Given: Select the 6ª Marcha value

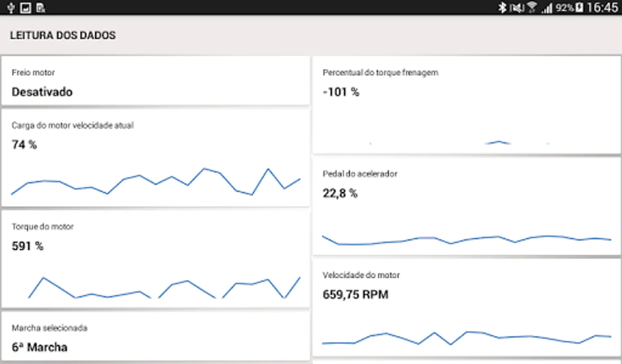Looking at the screenshot, I should pyautogui.click(x=39, y=347).
